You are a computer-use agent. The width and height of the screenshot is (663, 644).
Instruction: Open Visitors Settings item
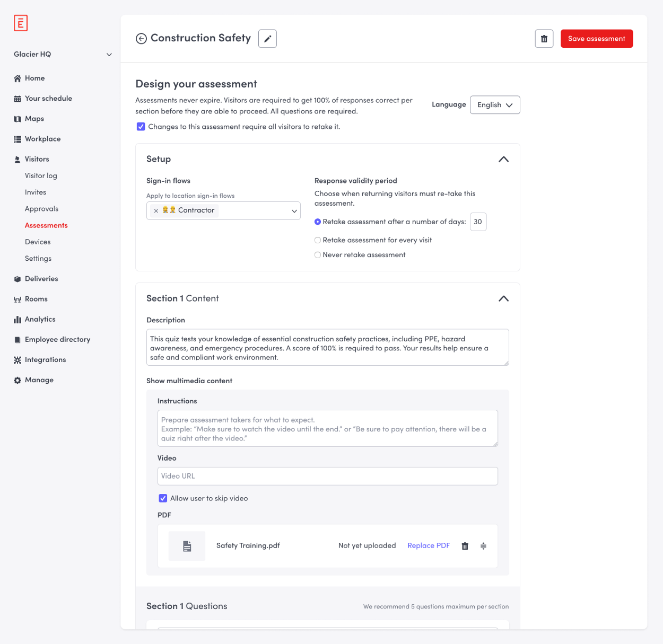click(x=38, y=259)
